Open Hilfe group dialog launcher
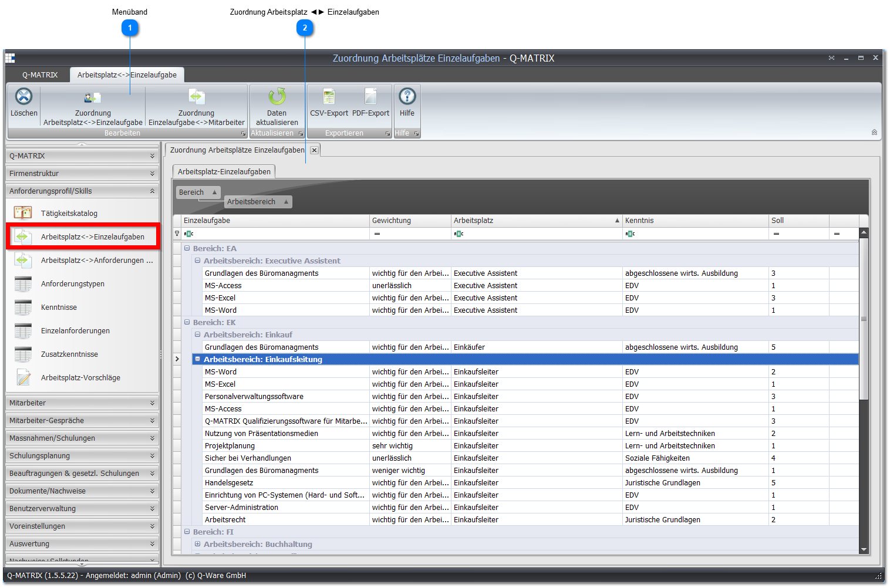Image resolution: width=890 pixels, height=588 pixels. pos(416,134)
